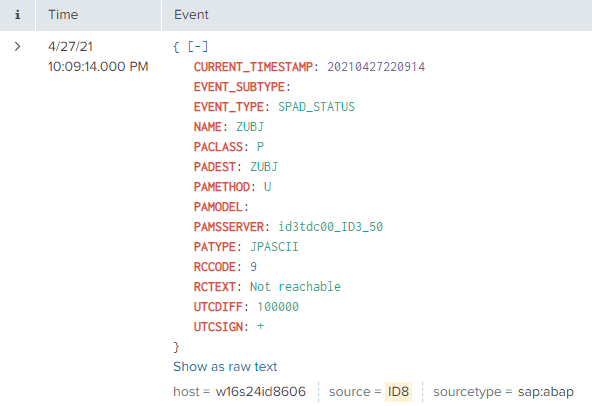
Task: Click the CURRENT_TIMESTAMP value 20210427220914
Action: pos(376,67)
